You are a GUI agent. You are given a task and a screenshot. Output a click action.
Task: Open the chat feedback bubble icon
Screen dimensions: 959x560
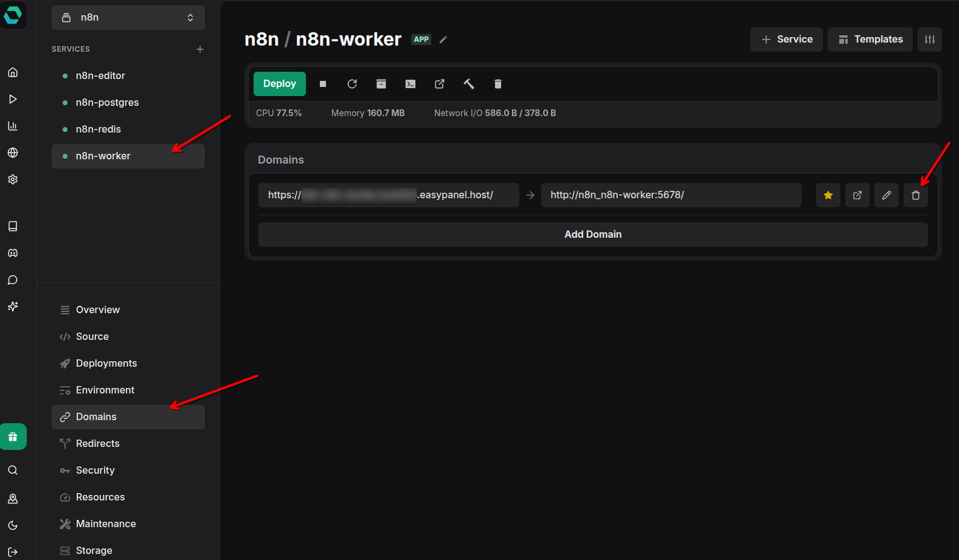coord(13,280)
